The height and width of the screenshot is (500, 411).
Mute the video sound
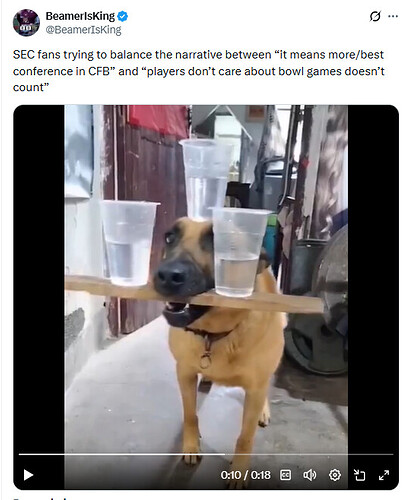click(310, 475)
